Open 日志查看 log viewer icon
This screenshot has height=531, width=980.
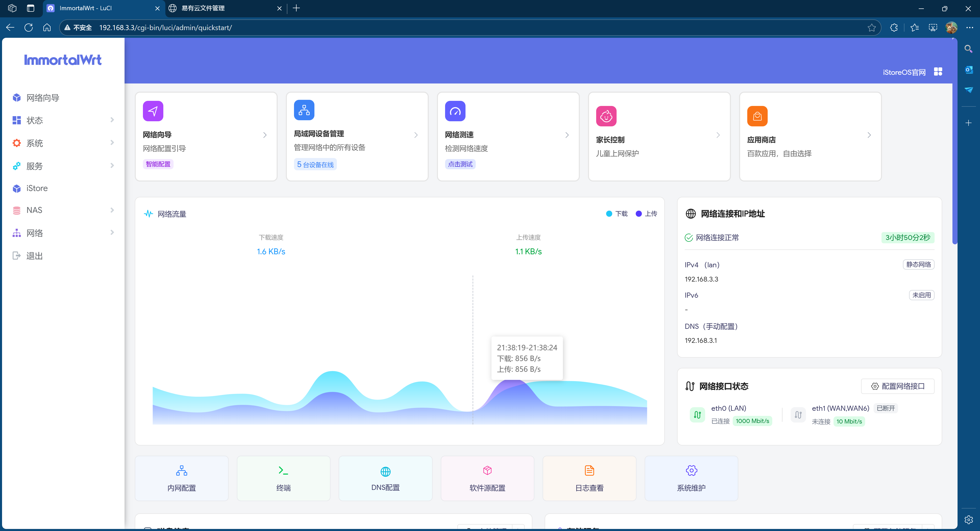[589, 470]
